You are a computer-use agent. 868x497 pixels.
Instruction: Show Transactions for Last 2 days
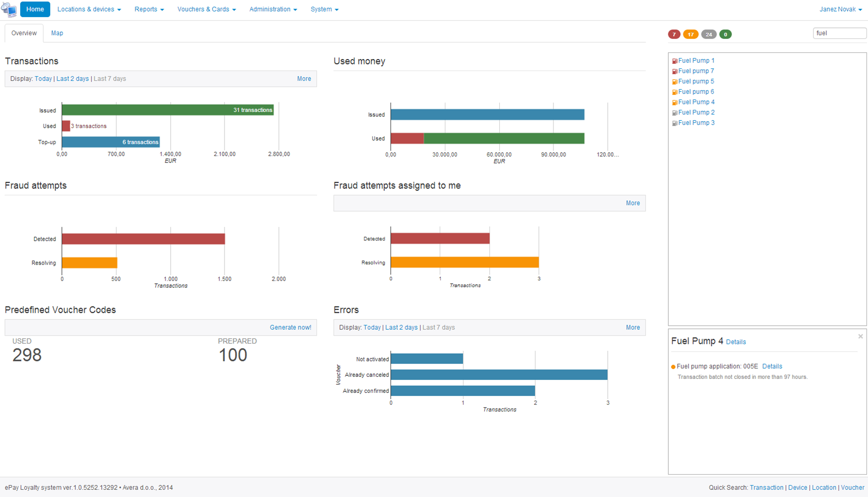click(x=72, y=79)
